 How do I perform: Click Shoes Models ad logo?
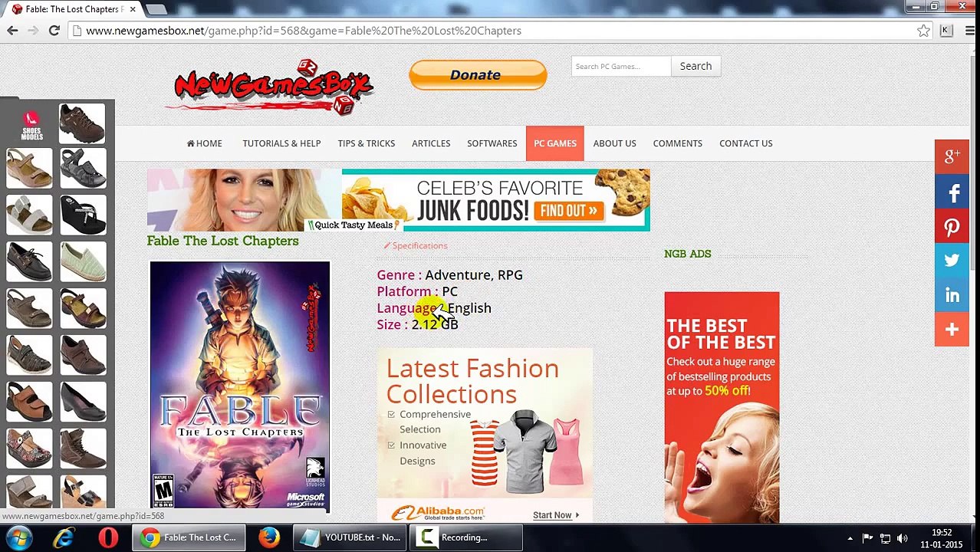tap(31, 125)
